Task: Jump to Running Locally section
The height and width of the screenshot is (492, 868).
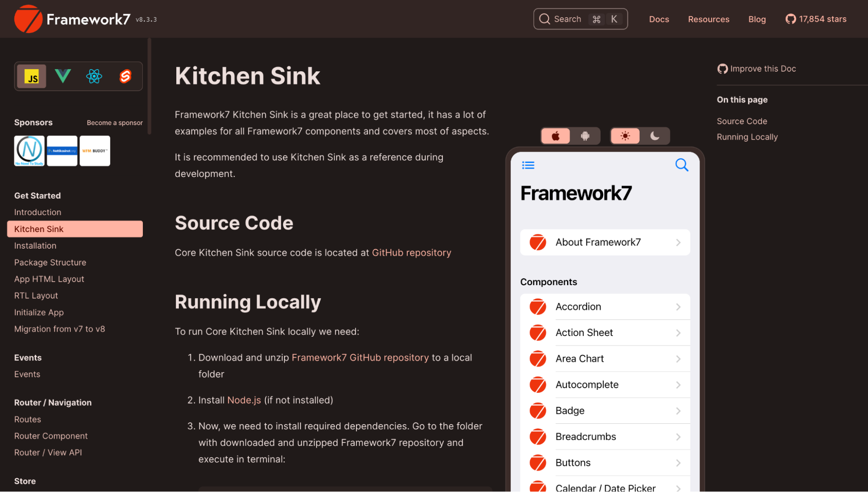Action: click(747, 137)
